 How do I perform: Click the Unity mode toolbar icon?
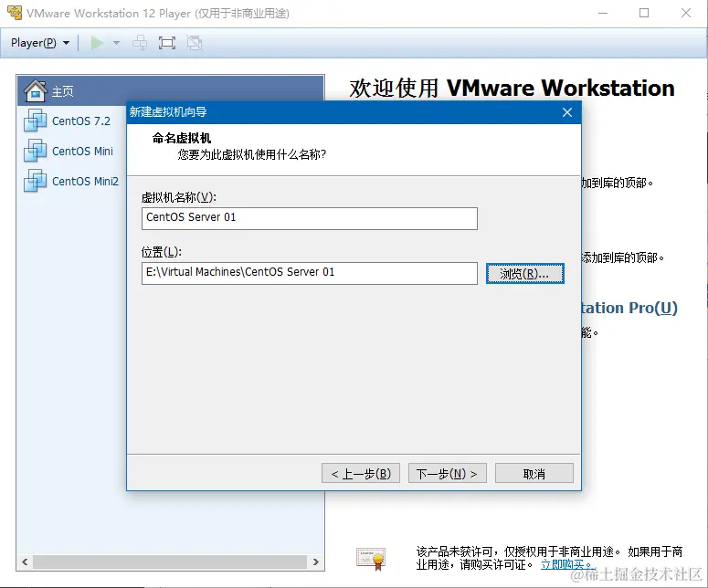pyautogui.click(x=195, y=43)
